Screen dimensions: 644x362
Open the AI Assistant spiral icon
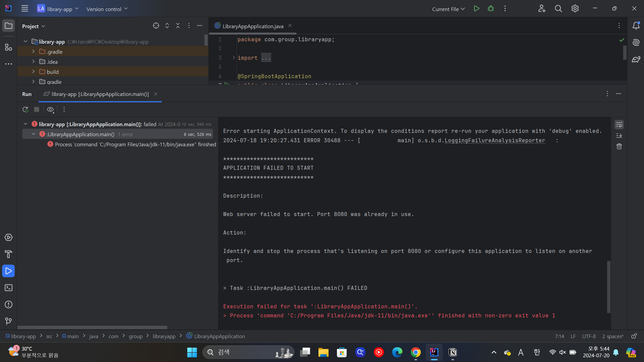(x=636, y=43)
